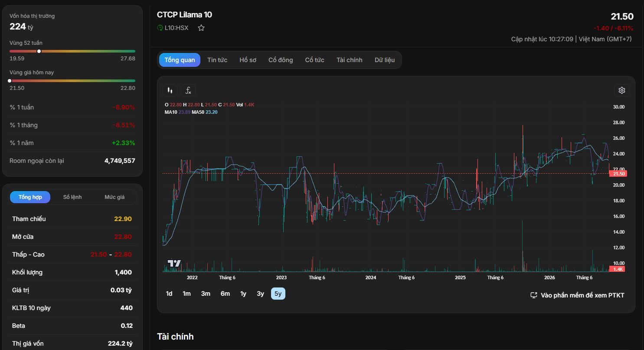644x350 pixels.
Task: Click the MA50 indicator legend
Action: [205, 112]
